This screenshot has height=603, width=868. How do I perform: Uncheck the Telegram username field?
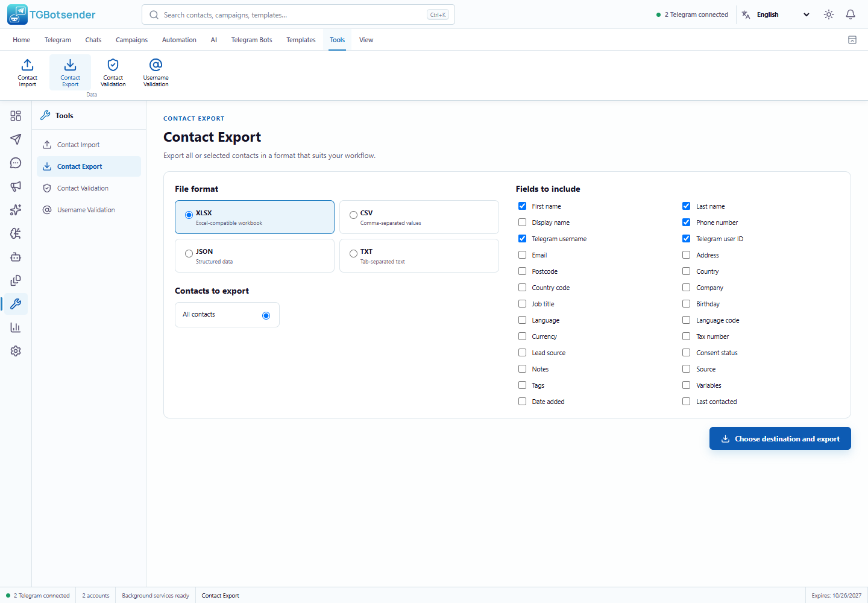click(523, 239)
